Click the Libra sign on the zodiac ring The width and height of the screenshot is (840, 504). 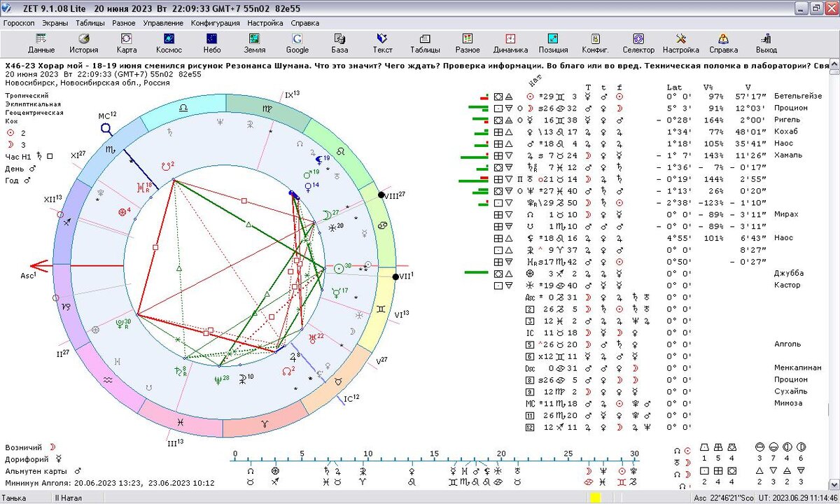[x=183, y=108]
